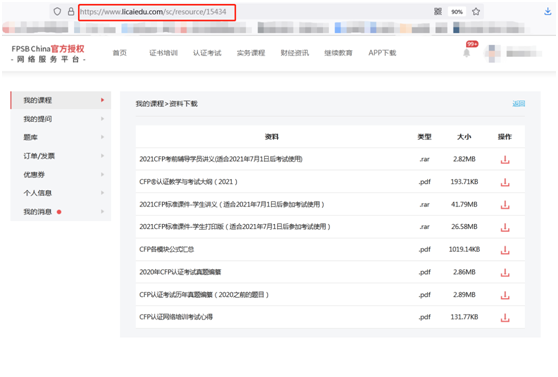Click the 26.58MB size value
The image size is (558, 377).
(464, 227)
